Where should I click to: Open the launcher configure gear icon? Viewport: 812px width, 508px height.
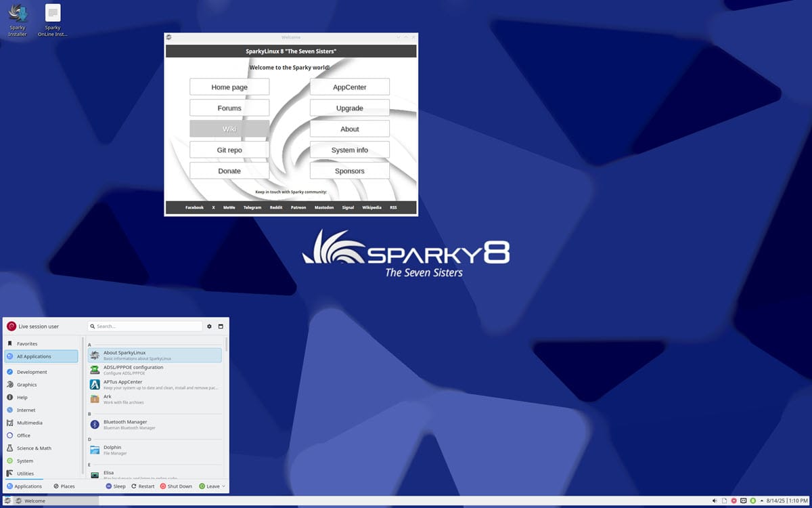click(209, 326)
